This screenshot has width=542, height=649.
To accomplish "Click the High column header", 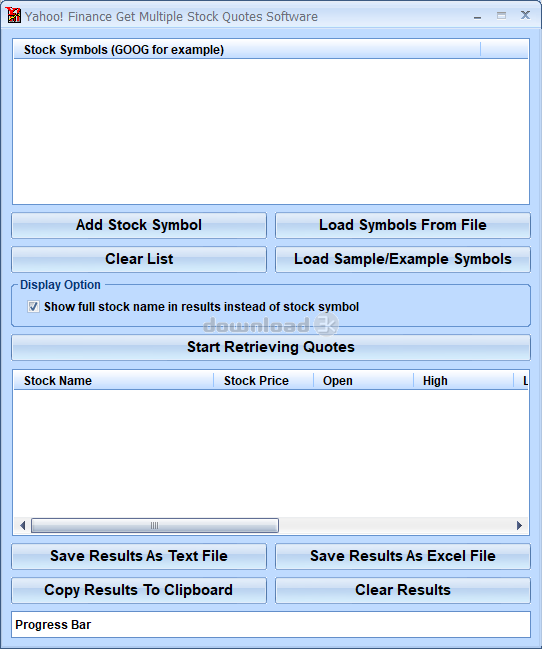I will [x=463, y=380].
